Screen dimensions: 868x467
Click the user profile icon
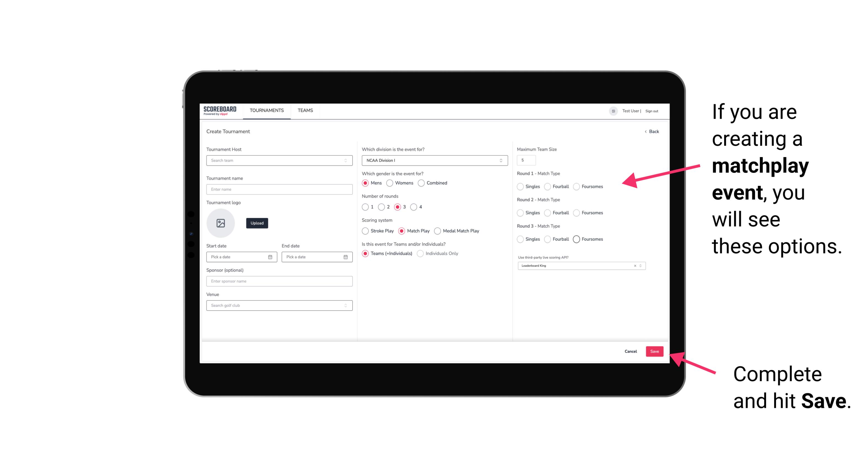pos(612,110)
